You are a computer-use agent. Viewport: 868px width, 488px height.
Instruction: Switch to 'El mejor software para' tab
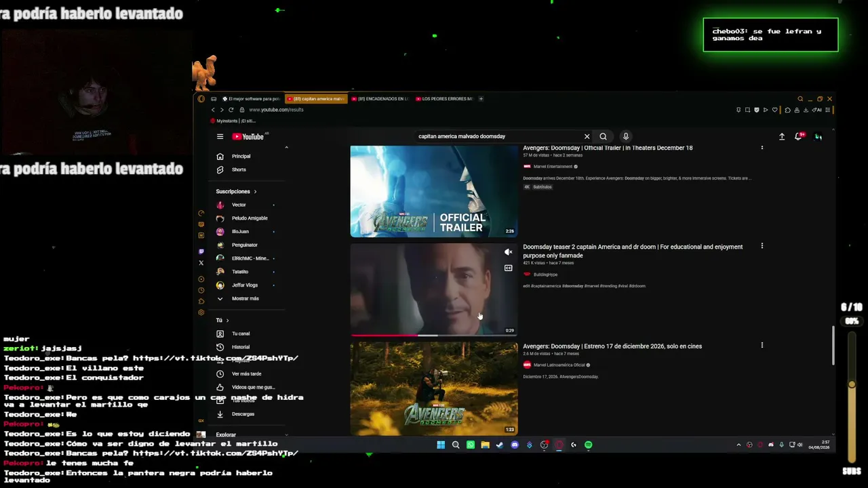tap(251, 99)
